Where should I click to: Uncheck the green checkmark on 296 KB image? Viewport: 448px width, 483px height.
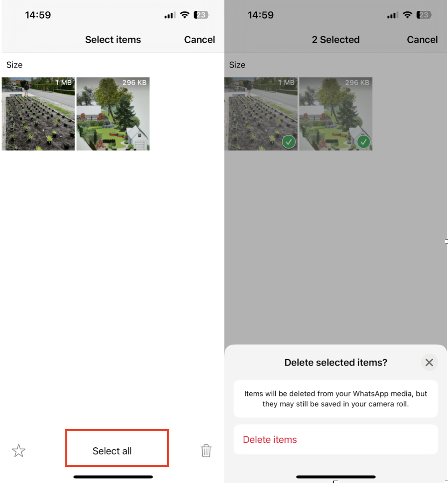point(363,142)
